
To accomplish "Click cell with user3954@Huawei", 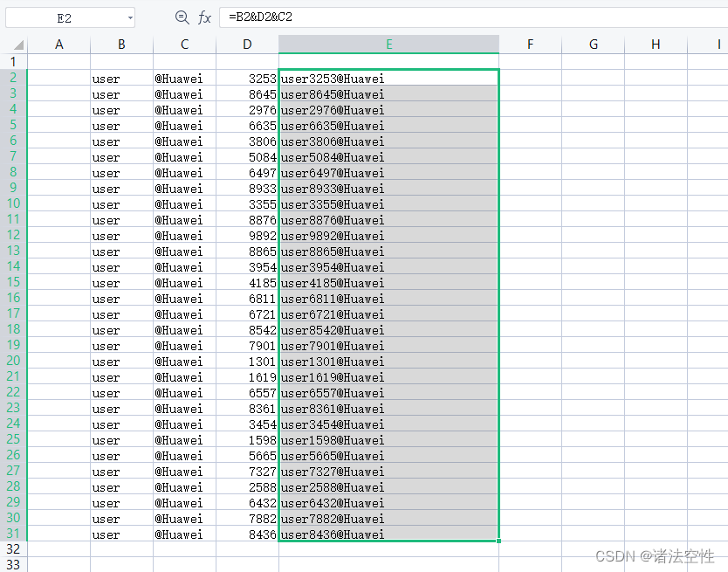I will pyautogui.click(x=388, y=266).
